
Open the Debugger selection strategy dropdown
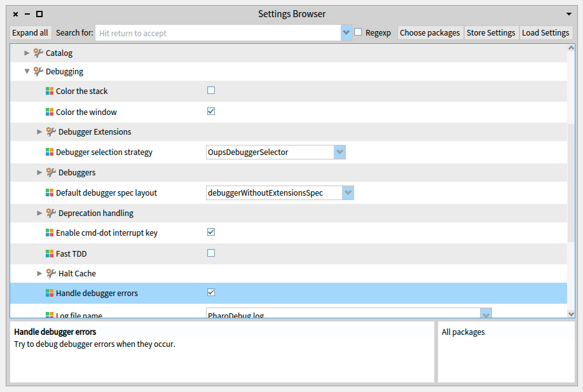(340, 152)
